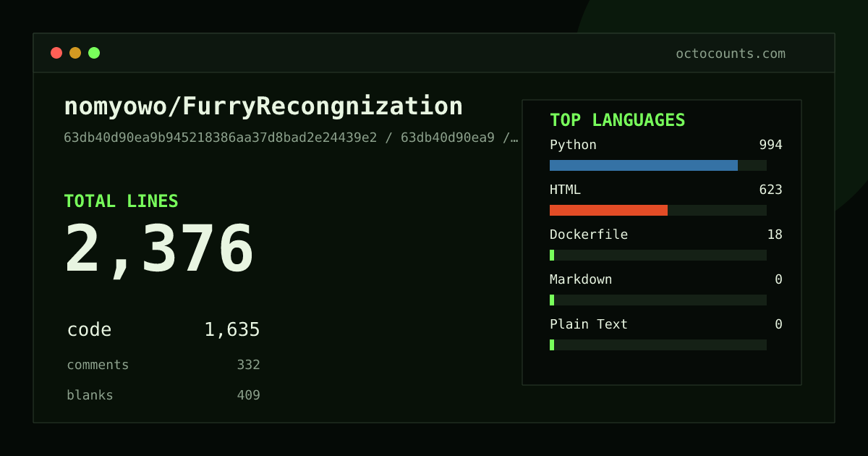Click the orange HTML progress bar
The height and width of the screenshot is (456, 868).
click(608, 210)
